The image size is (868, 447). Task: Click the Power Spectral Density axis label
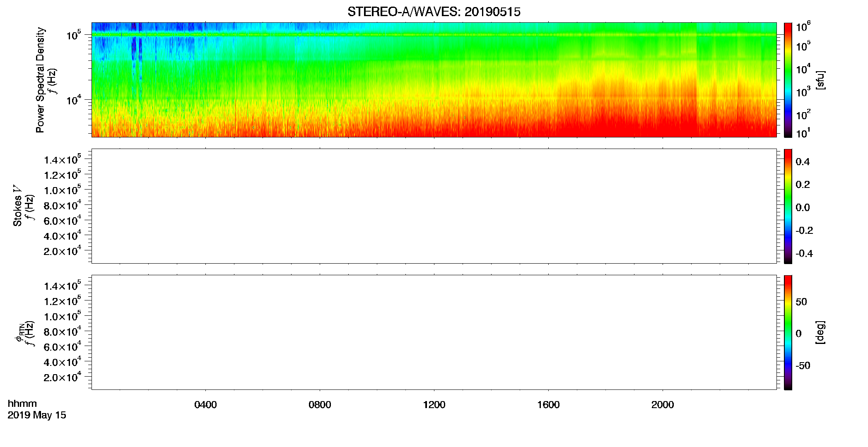(x=40, y=80)
